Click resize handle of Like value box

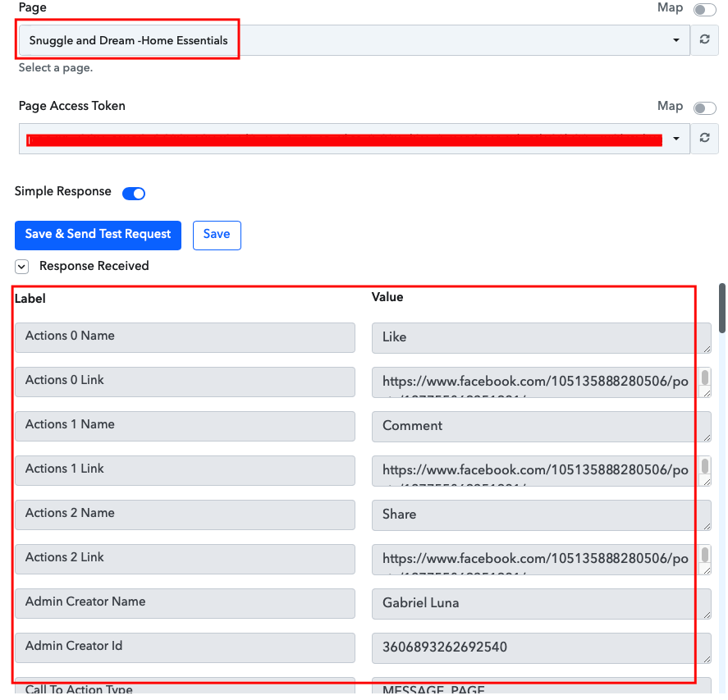click(707, 349)
